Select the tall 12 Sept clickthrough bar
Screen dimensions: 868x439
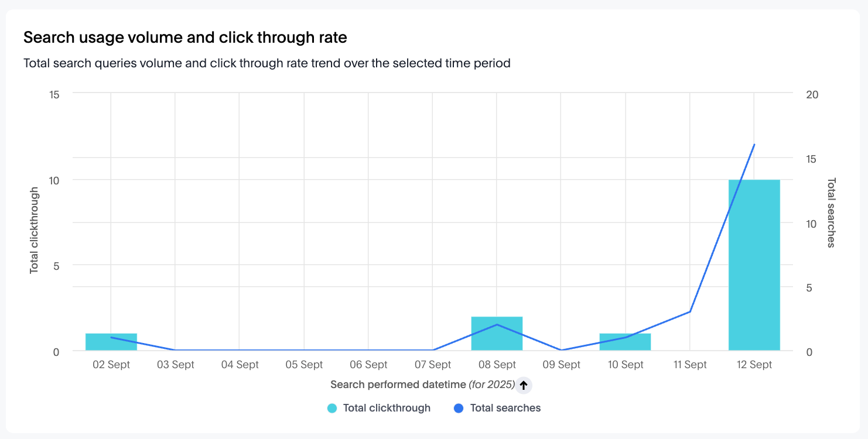[754, 265]
